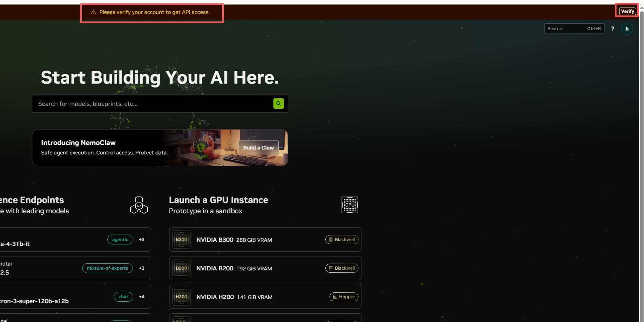This screenshot has width=644, height=322.
Task: Click the green search magnifier button
Action: coord(278,104)
